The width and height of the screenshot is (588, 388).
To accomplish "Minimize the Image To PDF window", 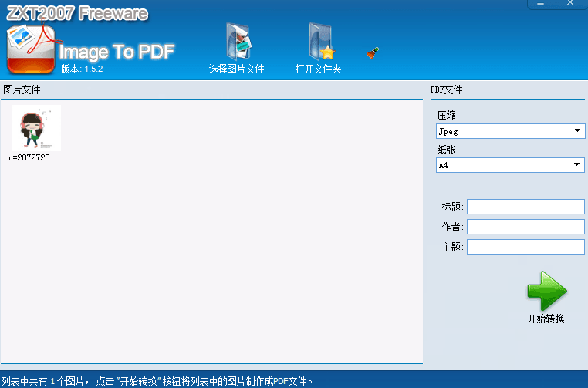I will point(542,4).
